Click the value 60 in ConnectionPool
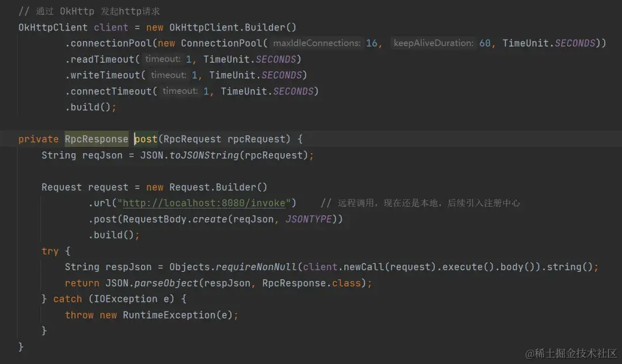The image size is (622, 364). [x=485, y=43]
